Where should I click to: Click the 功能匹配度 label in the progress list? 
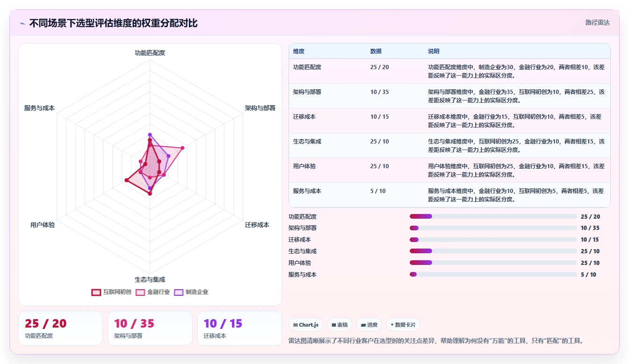tap(303, 217)
